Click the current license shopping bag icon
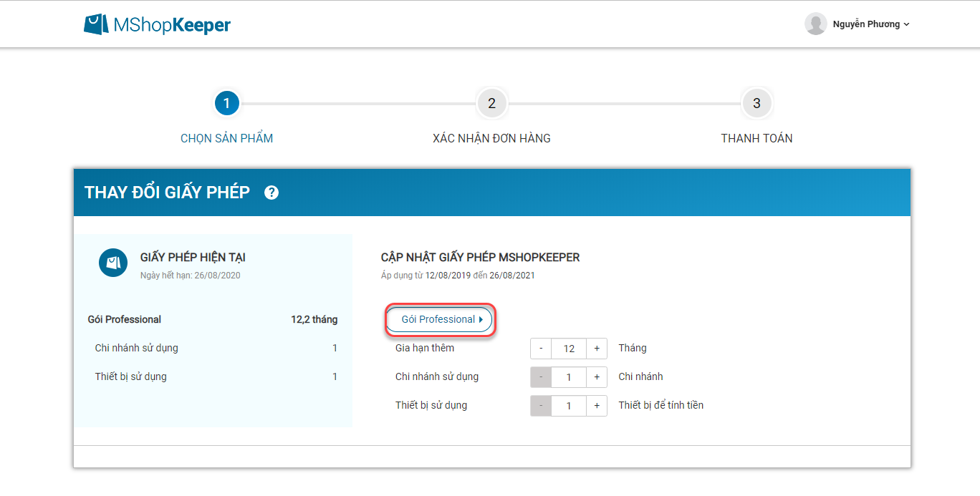Viewport: 980px width, 496px height. 113,263
